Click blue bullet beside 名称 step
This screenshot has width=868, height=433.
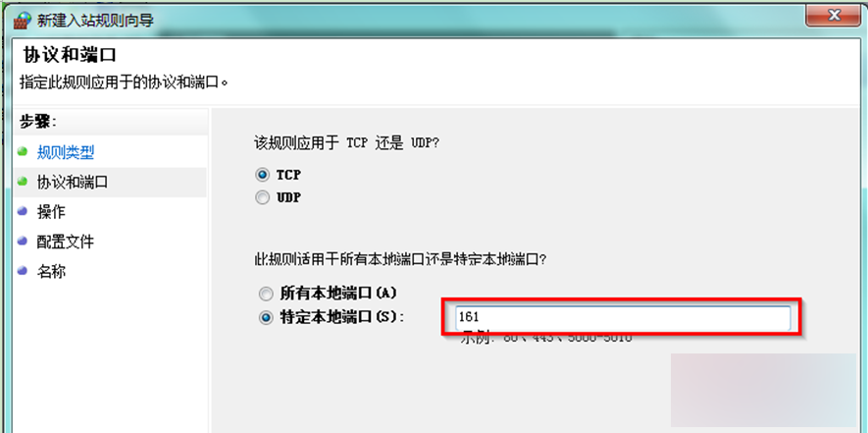[23, 271]
